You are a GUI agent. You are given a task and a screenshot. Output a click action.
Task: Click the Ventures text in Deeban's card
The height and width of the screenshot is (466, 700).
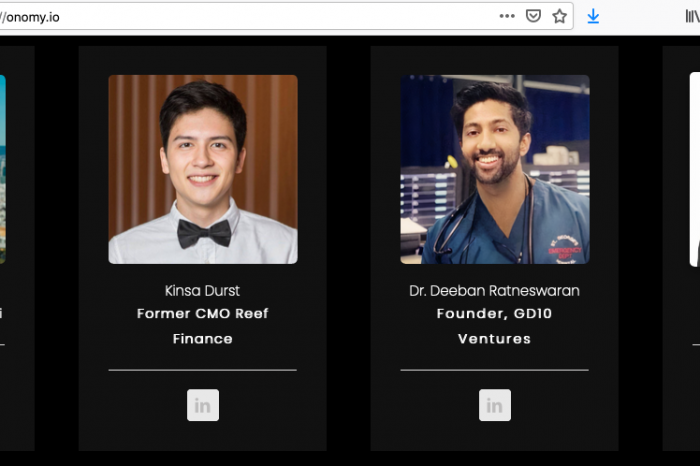pyautogui.click(x=494, y=339)
